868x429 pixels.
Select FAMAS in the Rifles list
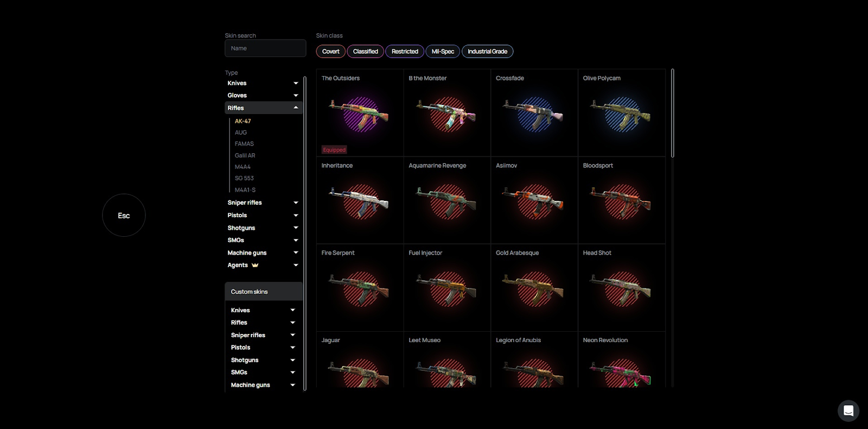click(244, 144)
